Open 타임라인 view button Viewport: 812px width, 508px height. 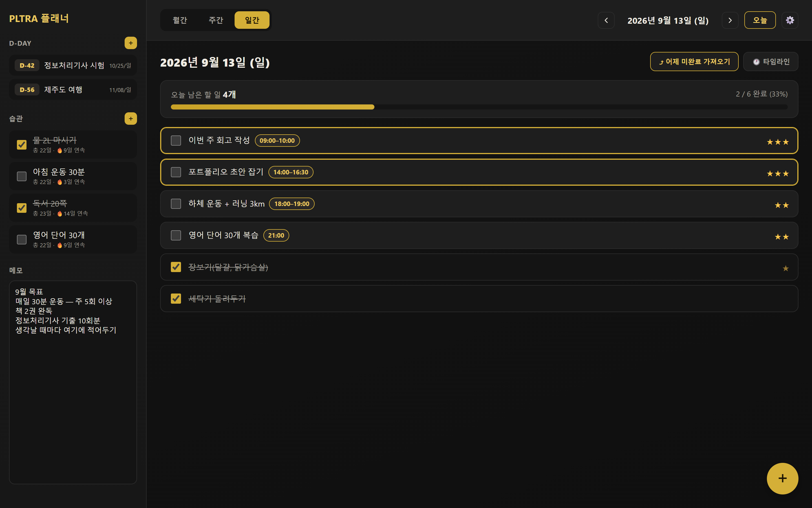click(x=770, y=62)
